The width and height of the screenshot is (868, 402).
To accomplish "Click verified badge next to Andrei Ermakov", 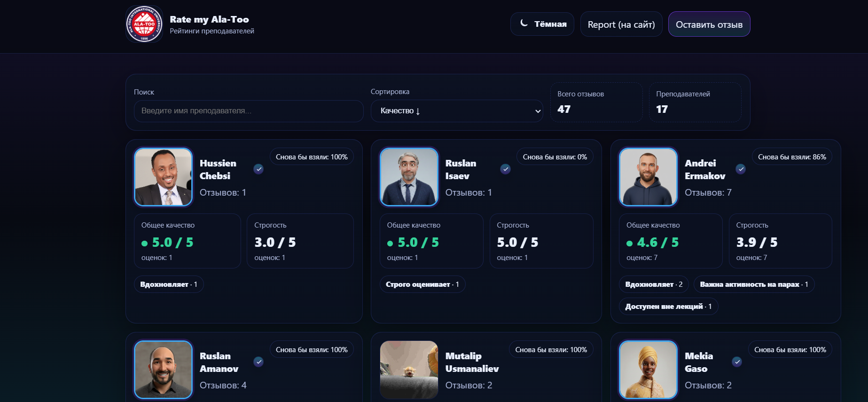I will pos(741,169).
